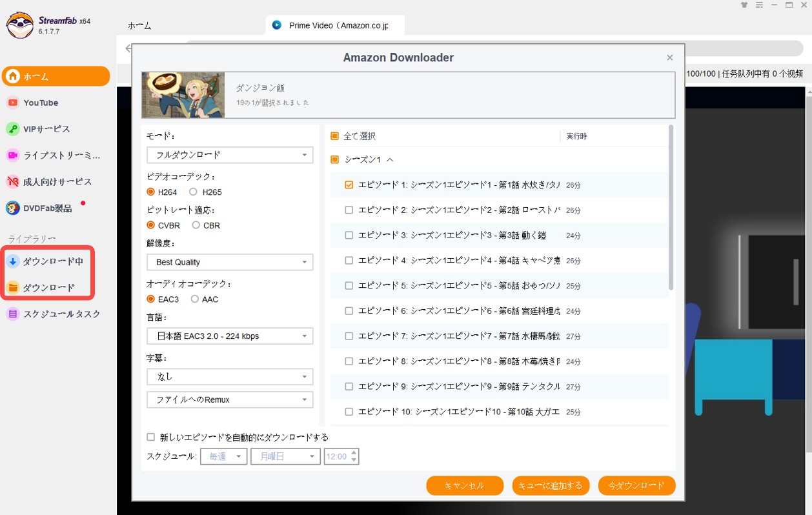Collapse the シーズン1 chevron
The image size is (812, 515).
[x=390, y=159]
